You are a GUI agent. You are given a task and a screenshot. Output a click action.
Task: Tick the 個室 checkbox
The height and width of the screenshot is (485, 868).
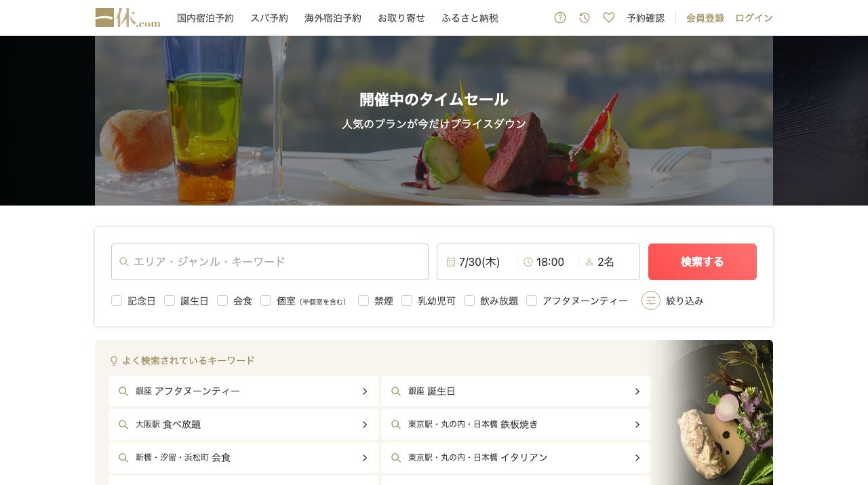point(266,300)
